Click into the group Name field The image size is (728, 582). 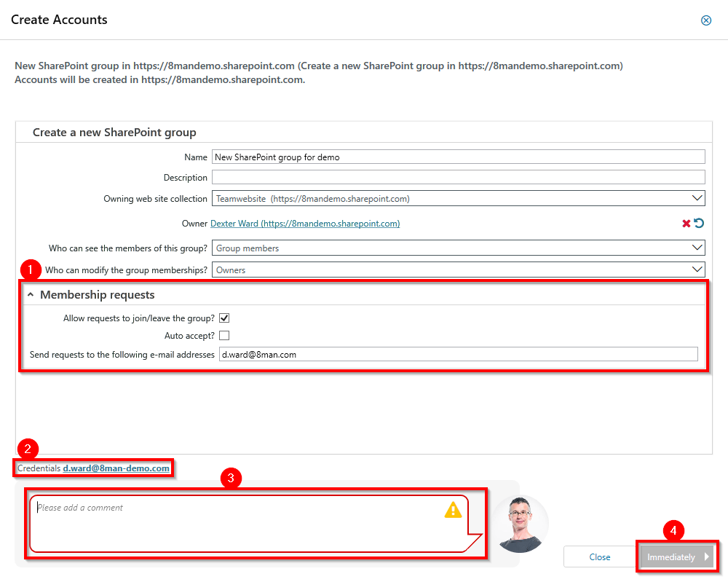pyautogui.click(x=458, y=157)
